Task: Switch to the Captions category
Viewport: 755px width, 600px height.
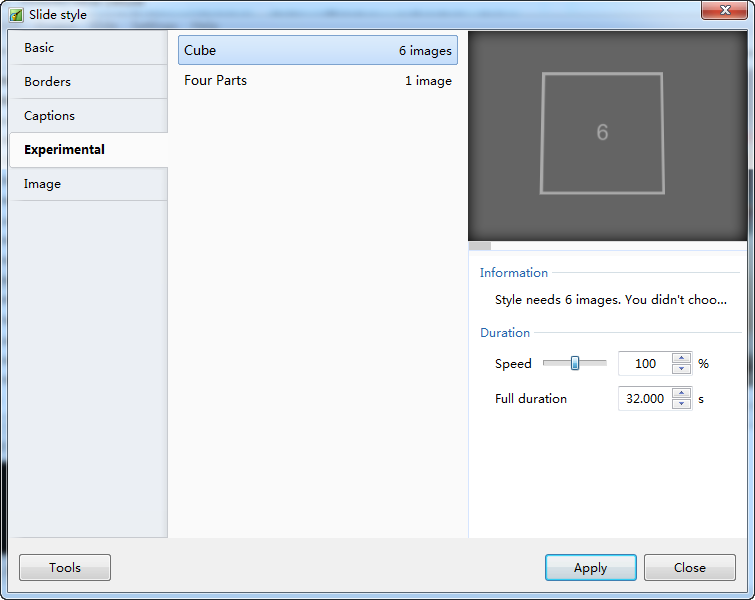Action: click(88, 116)
